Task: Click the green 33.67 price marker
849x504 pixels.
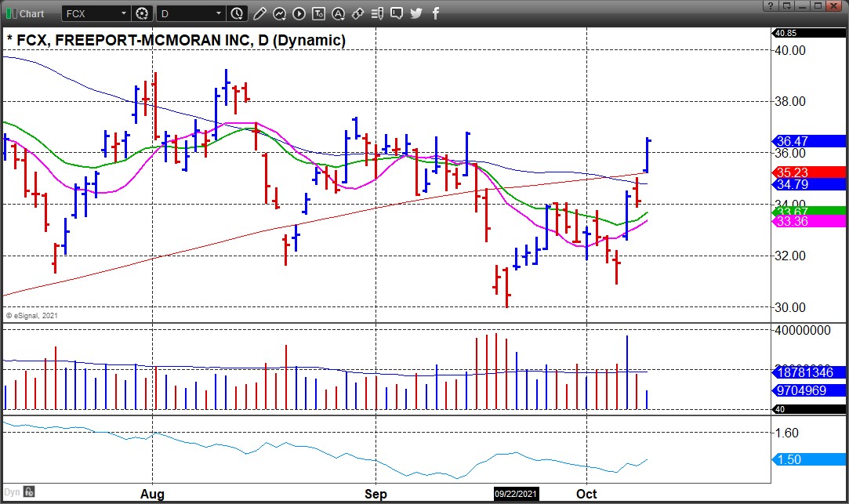Action: point(808,211)
